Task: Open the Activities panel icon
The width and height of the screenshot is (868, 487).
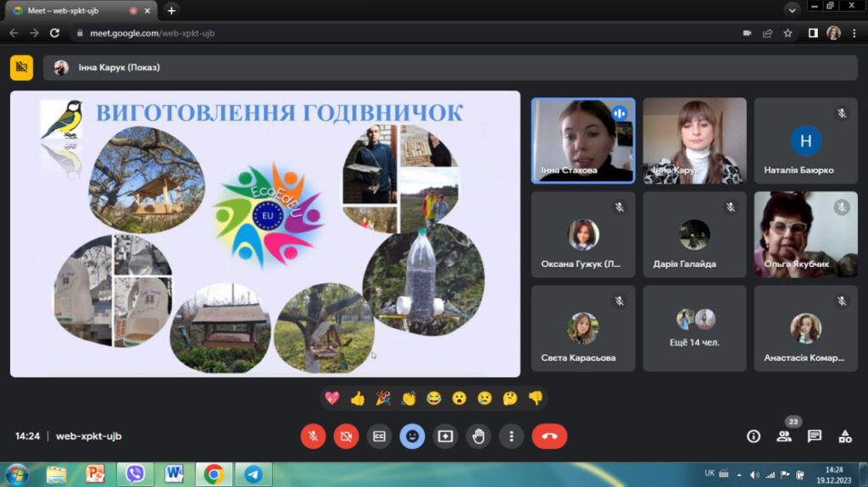Action: point(845,436)
